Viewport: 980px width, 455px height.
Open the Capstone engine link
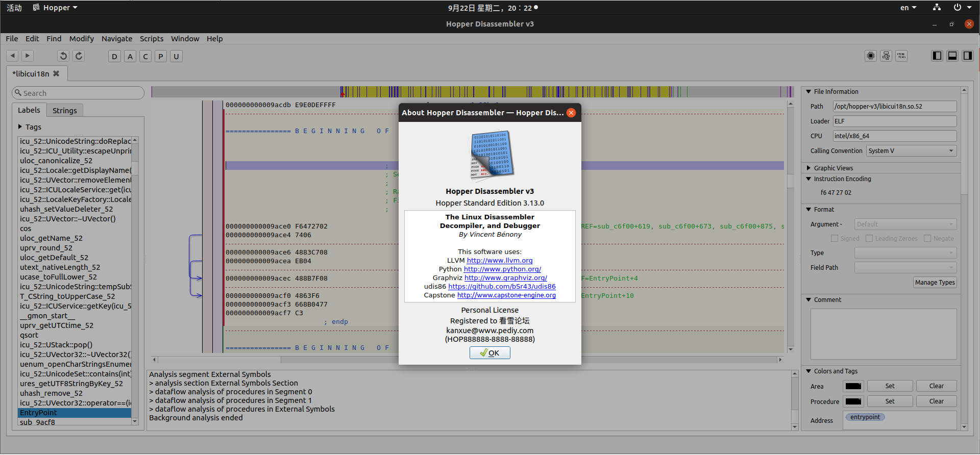507,295
